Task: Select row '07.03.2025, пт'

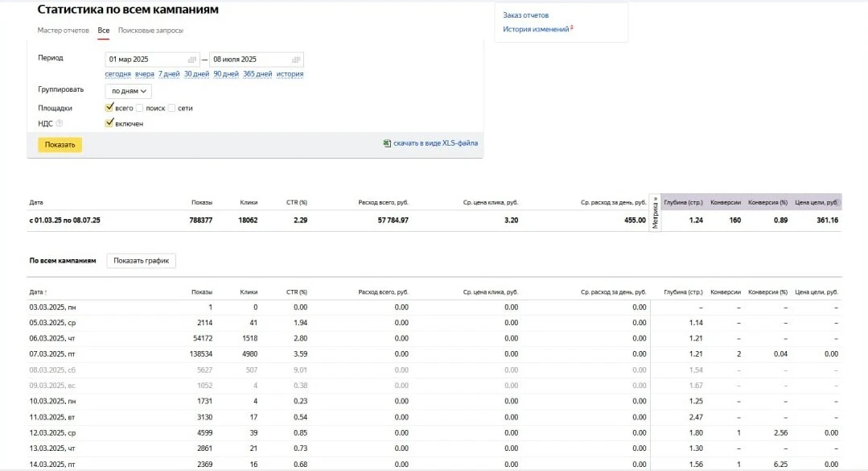Action: coord(435,353)
